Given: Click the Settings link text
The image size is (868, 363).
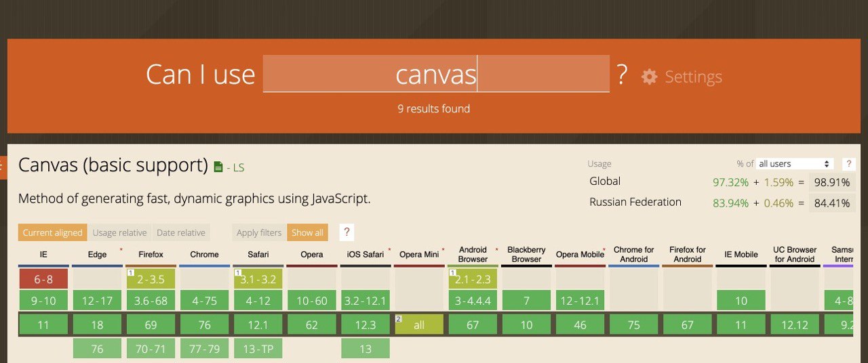Looking at the screenshot, I should coord(693,77).
